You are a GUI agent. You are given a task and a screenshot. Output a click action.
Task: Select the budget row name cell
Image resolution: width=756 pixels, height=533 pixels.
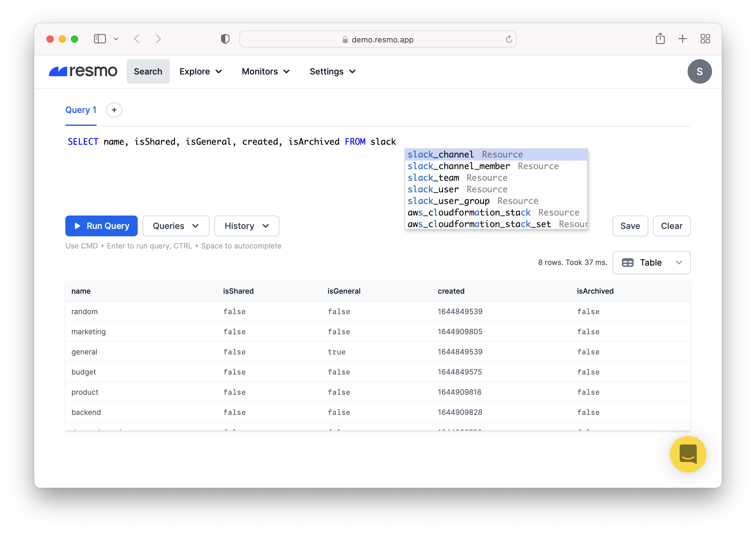tap(84, 372)
